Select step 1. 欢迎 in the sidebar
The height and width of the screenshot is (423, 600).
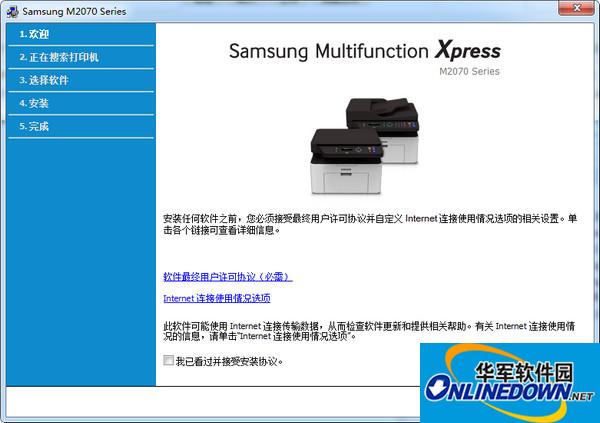[x=81, y=34]
